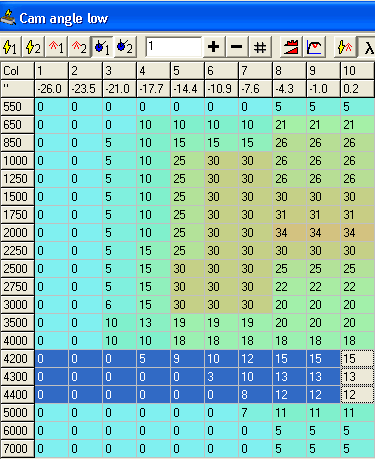Select the yellow lightning bolt 2 ignition map icon
Viewport: 375px width, 459px height.
[x=33, y=47]
